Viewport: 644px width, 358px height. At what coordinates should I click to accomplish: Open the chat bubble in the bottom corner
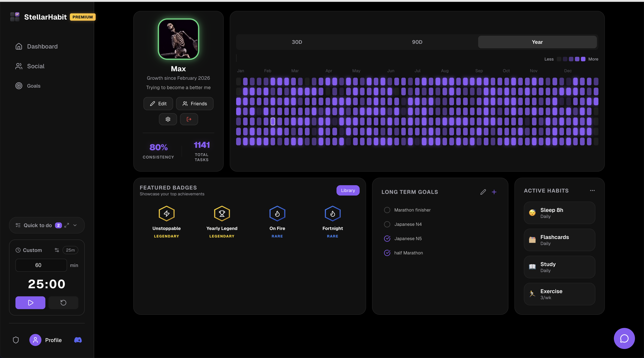(624, 338)
